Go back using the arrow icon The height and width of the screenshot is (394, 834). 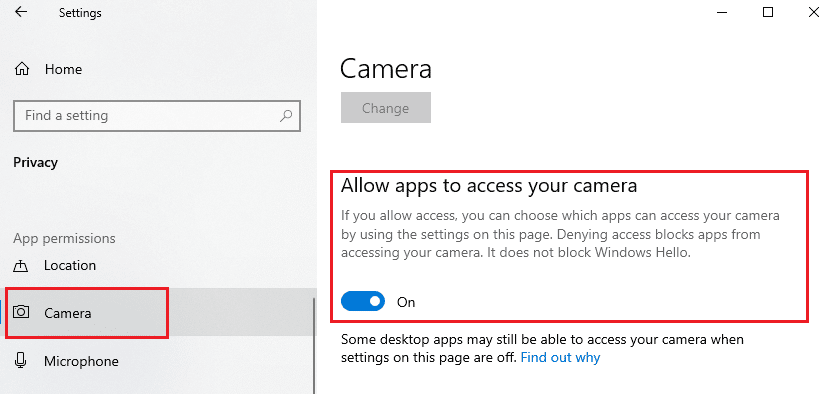pos(21,12)
